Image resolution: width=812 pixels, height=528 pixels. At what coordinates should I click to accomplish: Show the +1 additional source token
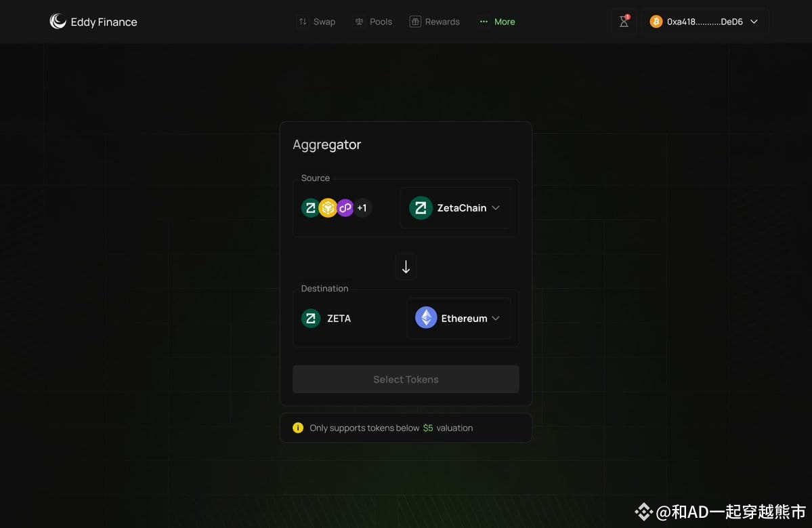coord(362,208)
